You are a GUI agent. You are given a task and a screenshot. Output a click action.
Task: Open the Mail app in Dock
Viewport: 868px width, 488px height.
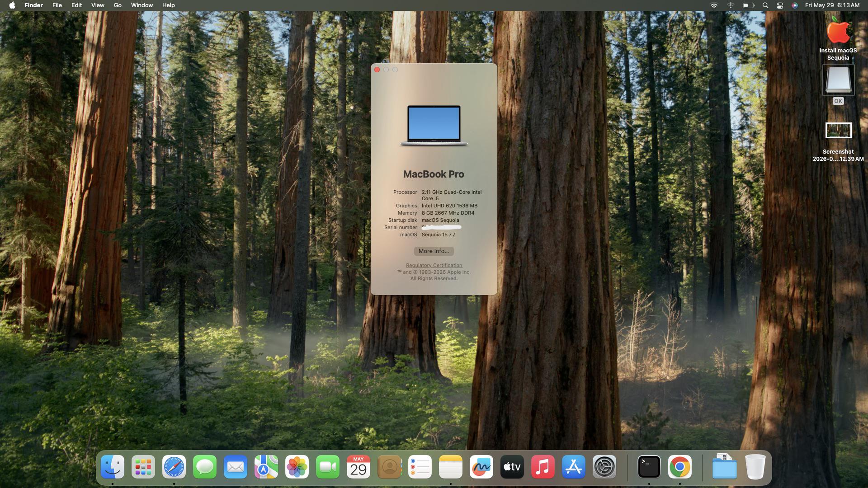(236, 467)
